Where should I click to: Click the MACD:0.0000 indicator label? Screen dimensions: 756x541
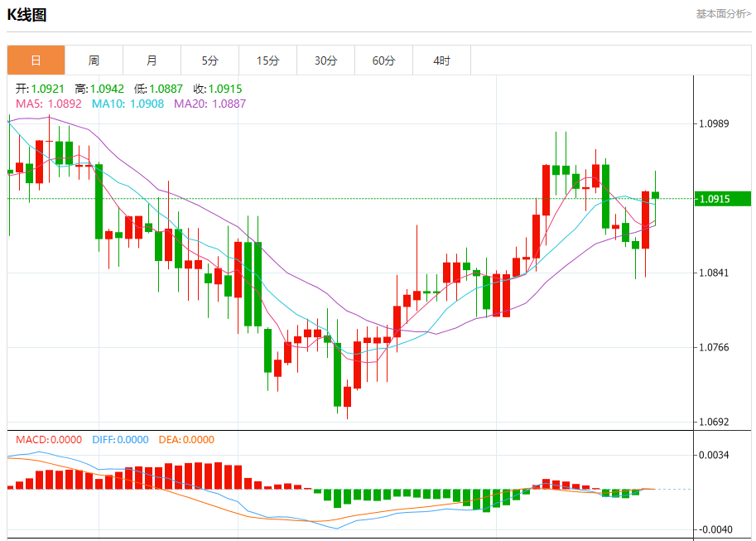point(49,440)
